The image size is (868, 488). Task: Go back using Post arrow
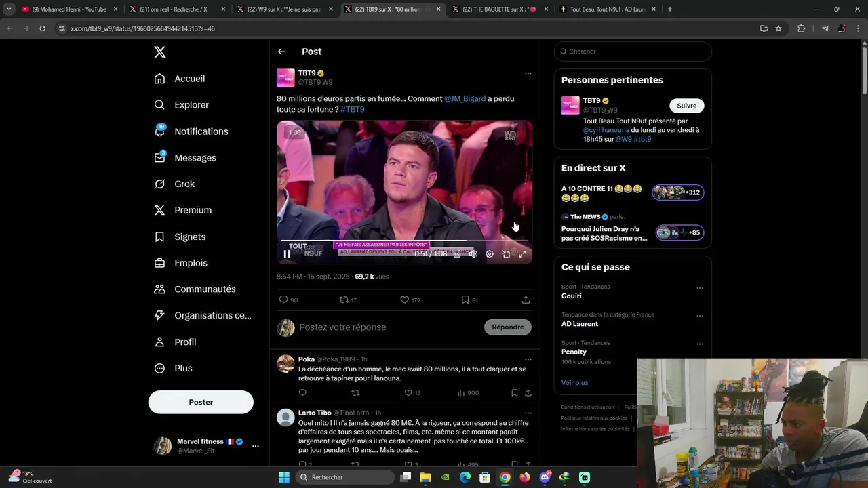[x=281, y=52]
